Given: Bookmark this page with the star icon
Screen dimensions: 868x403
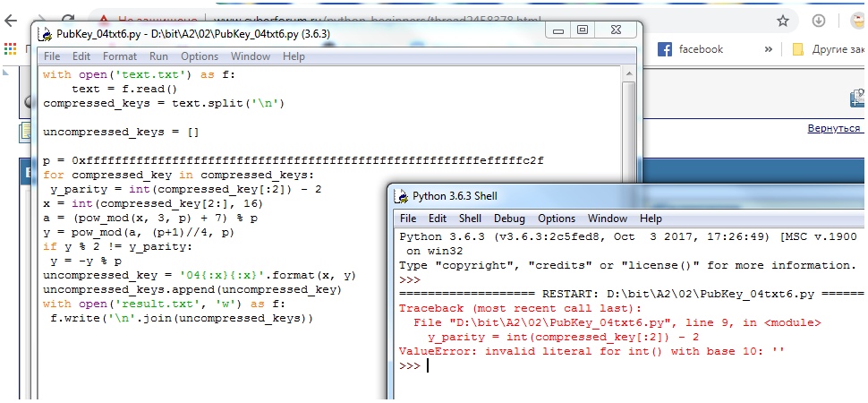Looking at the screenshot, I should pyautogui.click(x=783, y=20).
